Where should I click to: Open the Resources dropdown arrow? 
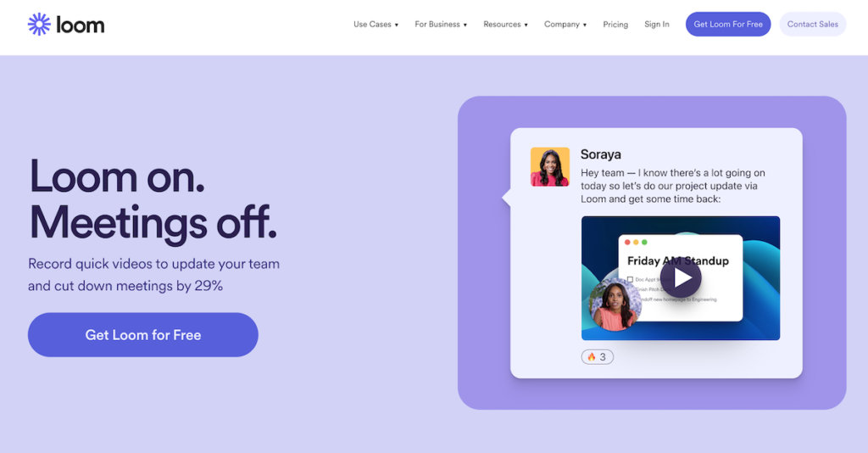[526, 25]
